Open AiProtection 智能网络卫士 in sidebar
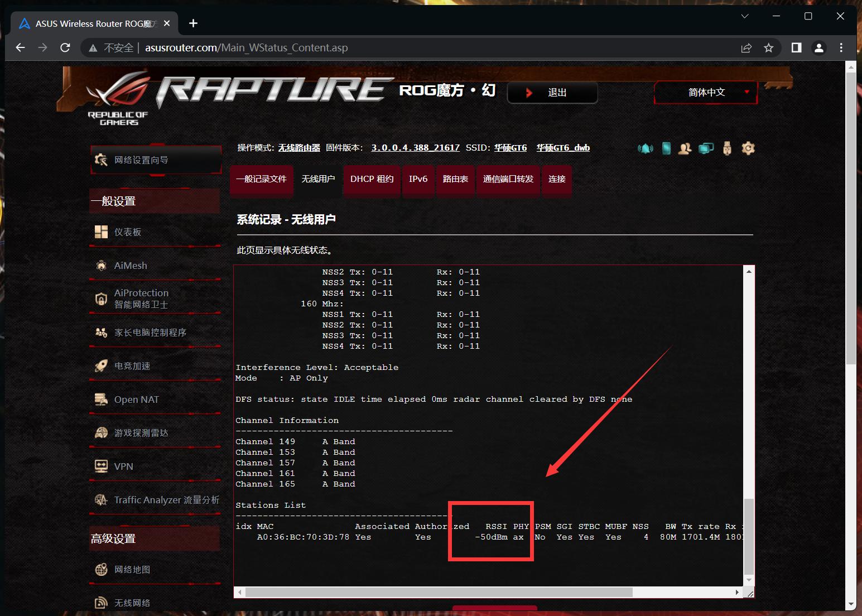This screenshot has height=616, width=862. (x=141, y=299)
